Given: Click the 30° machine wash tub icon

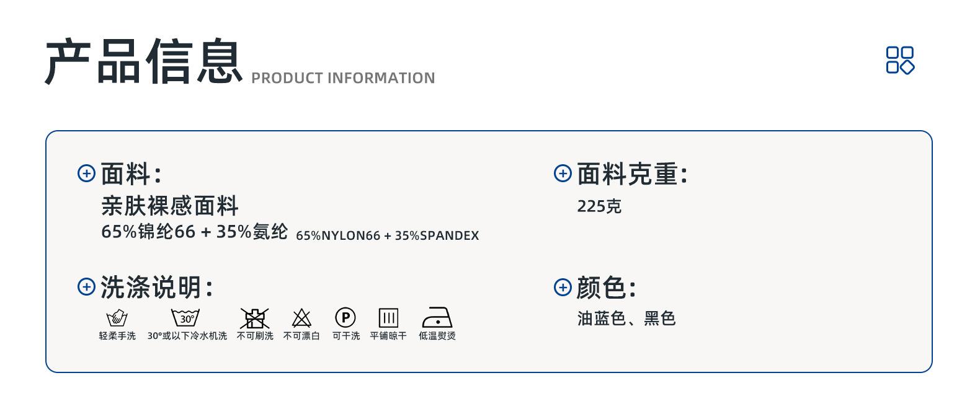Looking at the screenshot, I should point(185,318).
